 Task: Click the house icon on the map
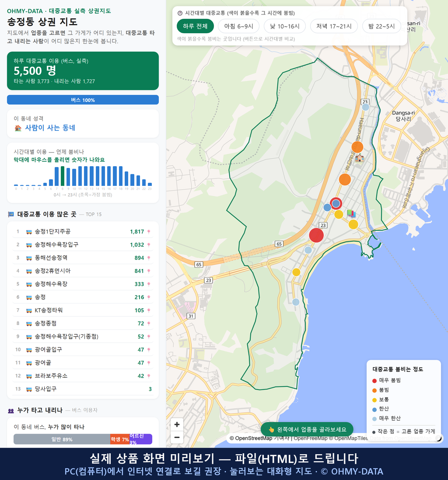(360, 158)
